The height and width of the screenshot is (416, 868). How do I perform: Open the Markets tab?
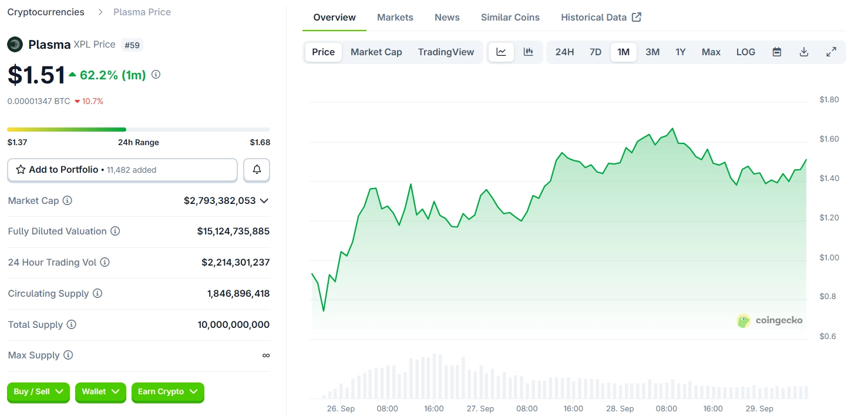click(x=395, y=18)
